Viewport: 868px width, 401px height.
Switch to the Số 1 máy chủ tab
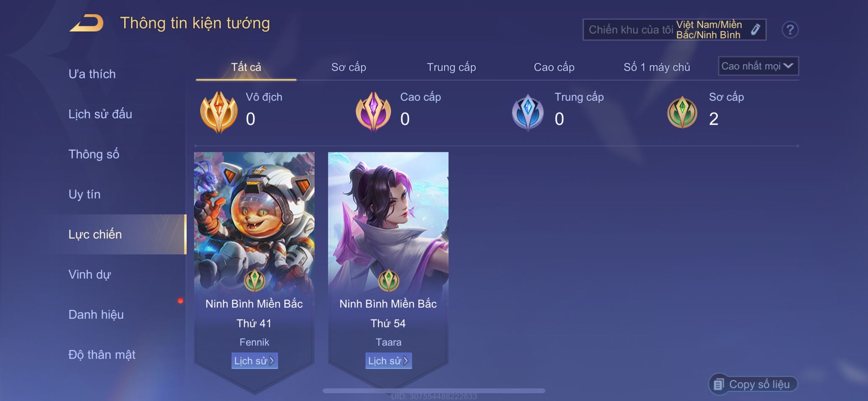[657, 67]
